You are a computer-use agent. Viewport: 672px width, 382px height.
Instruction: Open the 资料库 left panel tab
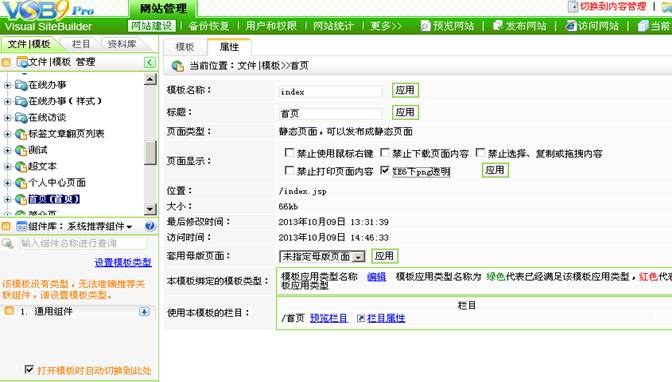click(122, 44)
